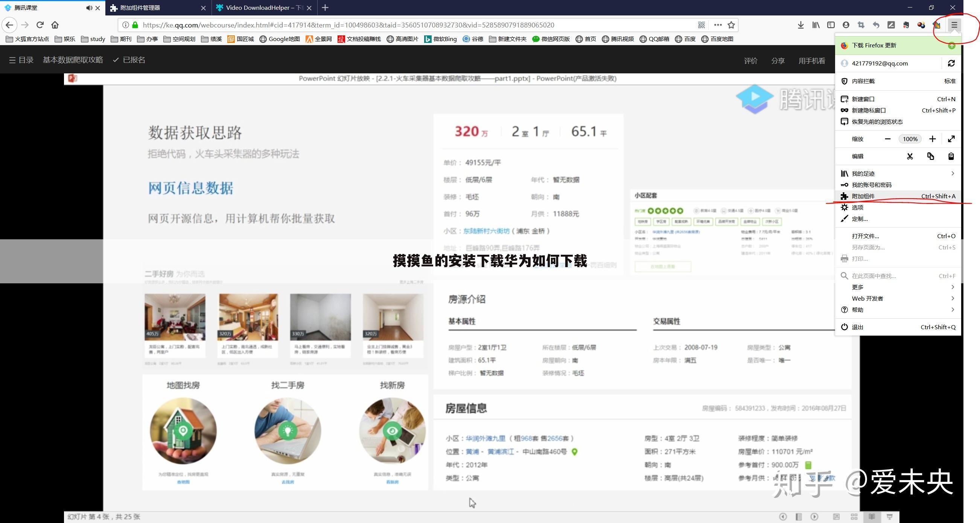Open the Firefox hamburger menu button
The height and width of the screenshot is (523, 980).
point(954,25)
